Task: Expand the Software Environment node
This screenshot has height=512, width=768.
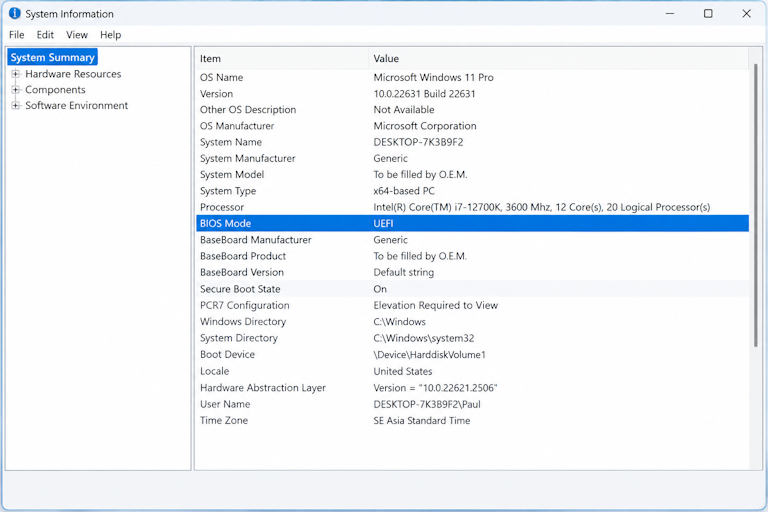Action: [16, 105]
